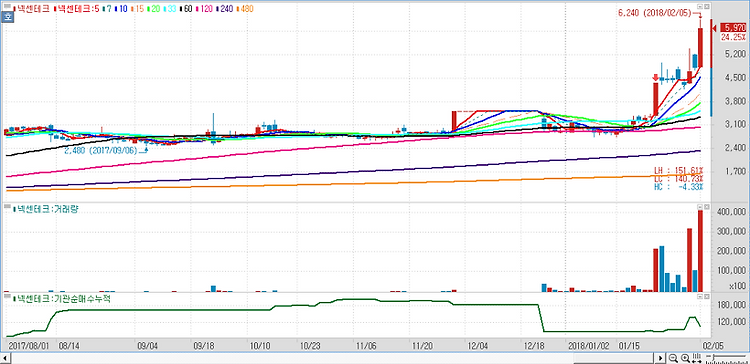Select the 넥센테크:5 moving average legend

tap(77, 9)
